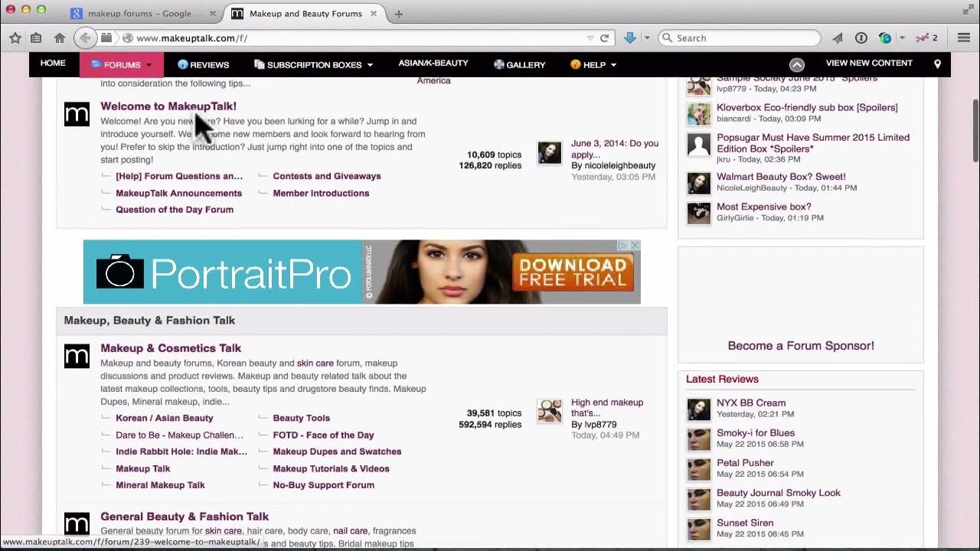980x551 pixels.
Task: Click the bookmark star icon in toolbar
Action: [15, 37]
